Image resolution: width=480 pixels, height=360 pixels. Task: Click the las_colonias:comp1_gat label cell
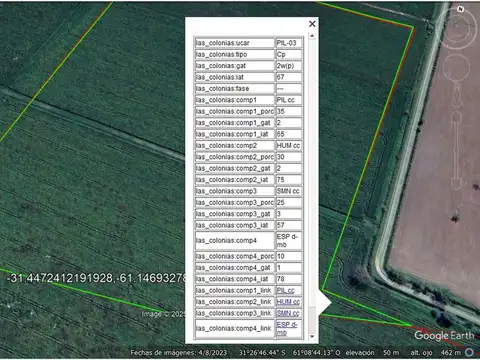(235, 123)
